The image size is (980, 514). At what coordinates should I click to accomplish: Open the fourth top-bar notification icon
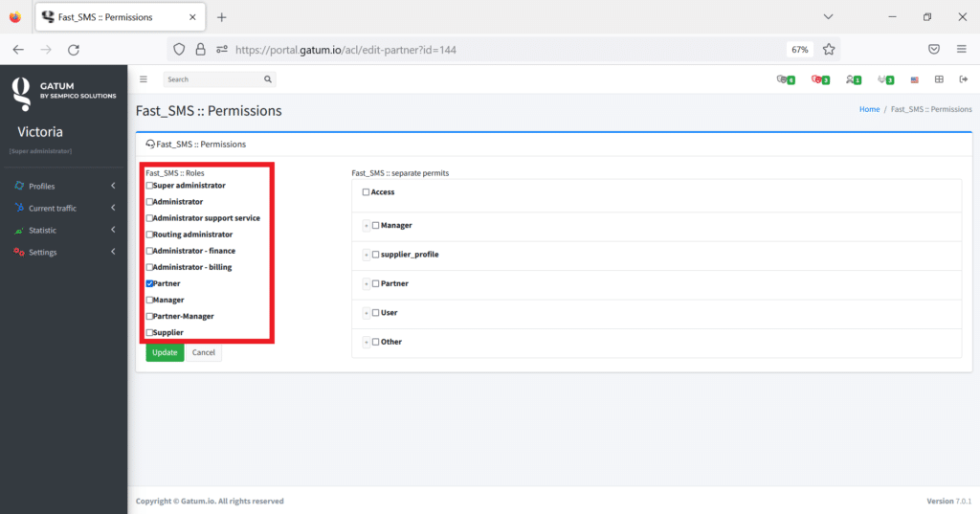coord(885,79)
